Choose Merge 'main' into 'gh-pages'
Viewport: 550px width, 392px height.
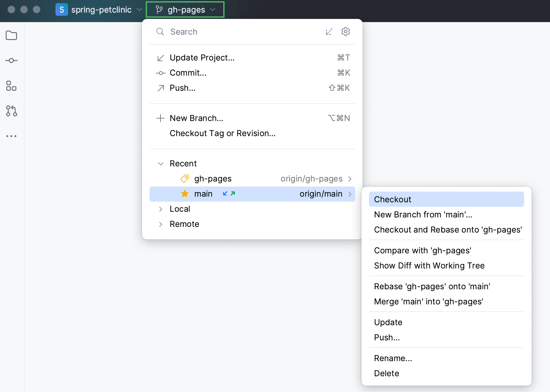click(428, 301)
